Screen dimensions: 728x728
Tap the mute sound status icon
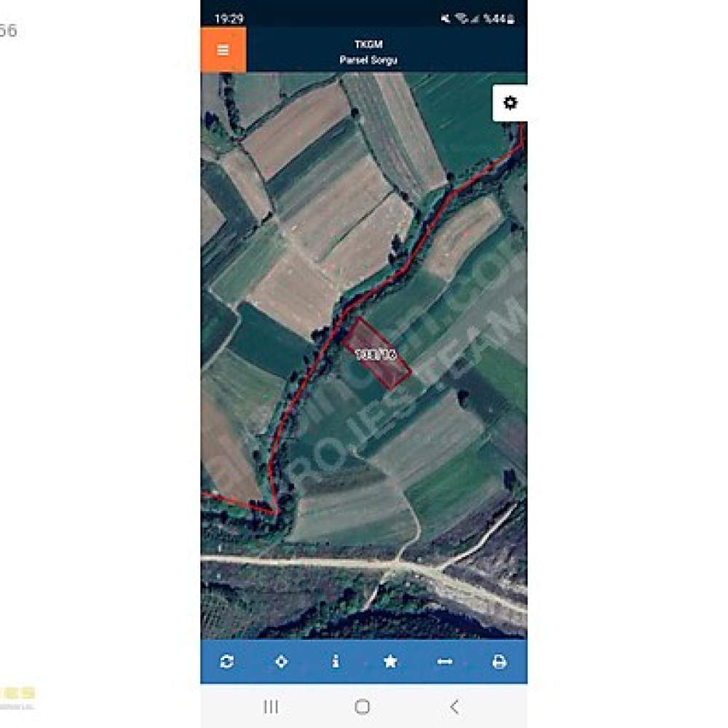pos(446,19)
